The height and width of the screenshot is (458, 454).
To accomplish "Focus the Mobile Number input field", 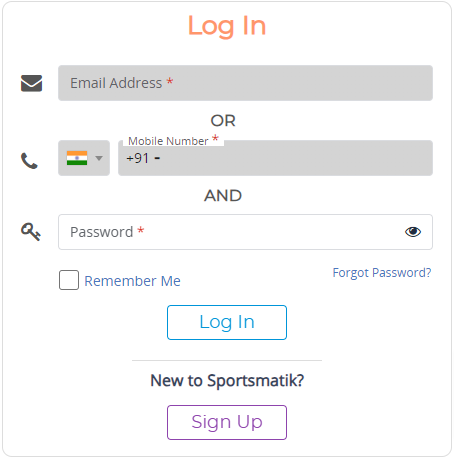I will coord(275,158).
